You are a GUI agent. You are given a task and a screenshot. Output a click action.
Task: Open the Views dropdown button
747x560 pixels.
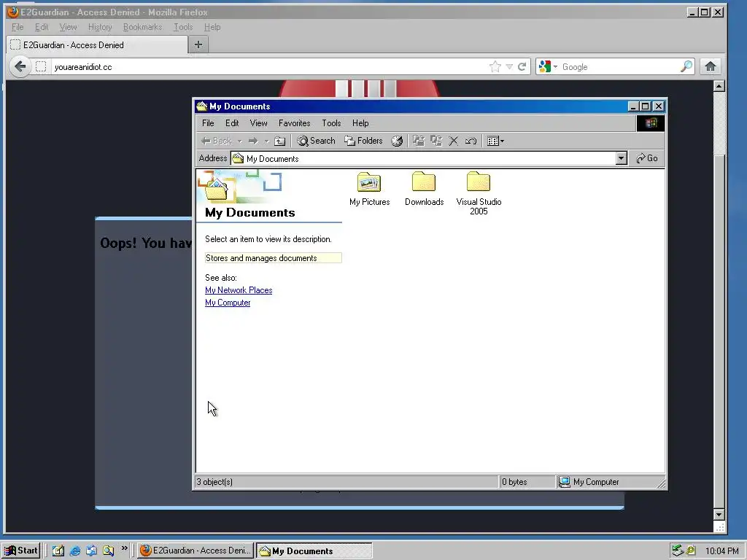click(x=495, y=141)
